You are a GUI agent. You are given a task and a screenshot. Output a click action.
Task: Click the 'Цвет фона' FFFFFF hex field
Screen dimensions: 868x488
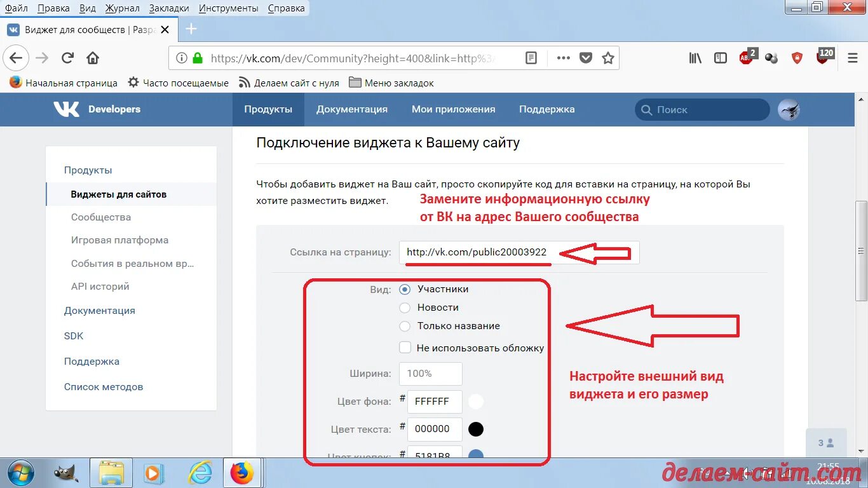pyautogui.click(x=435, y=402)
